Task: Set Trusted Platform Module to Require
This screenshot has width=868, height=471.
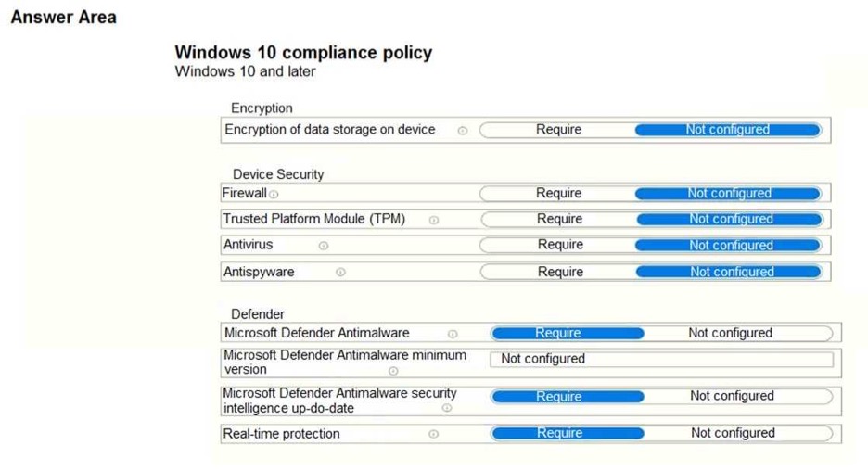Action: pos(559,219)
